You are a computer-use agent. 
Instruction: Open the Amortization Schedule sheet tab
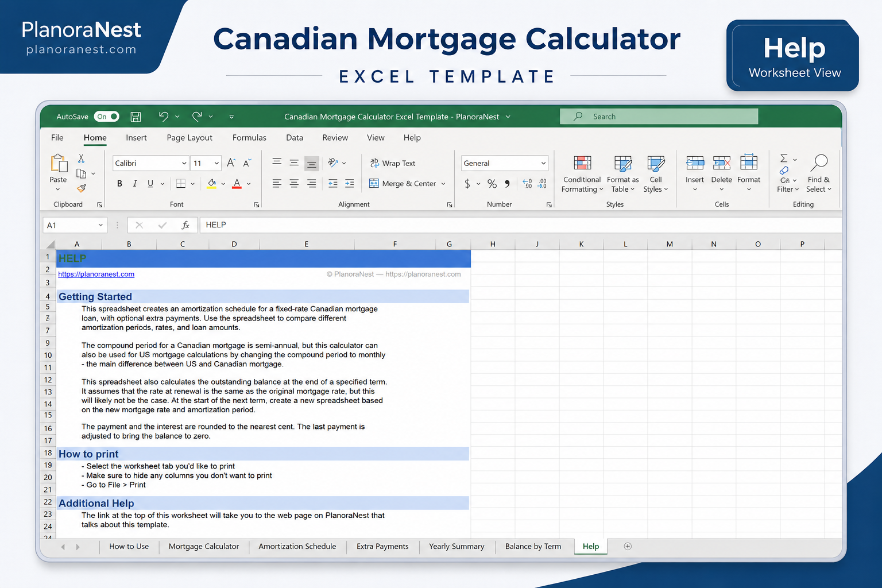coord(297,546)
